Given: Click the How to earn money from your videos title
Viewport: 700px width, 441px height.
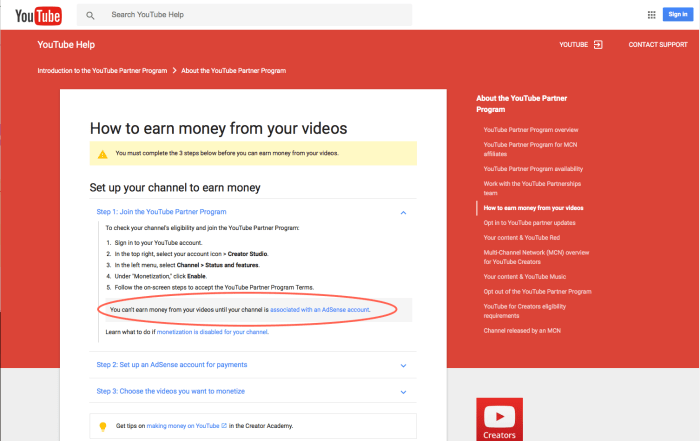Looking at the screenshot, I should point(218,129).
